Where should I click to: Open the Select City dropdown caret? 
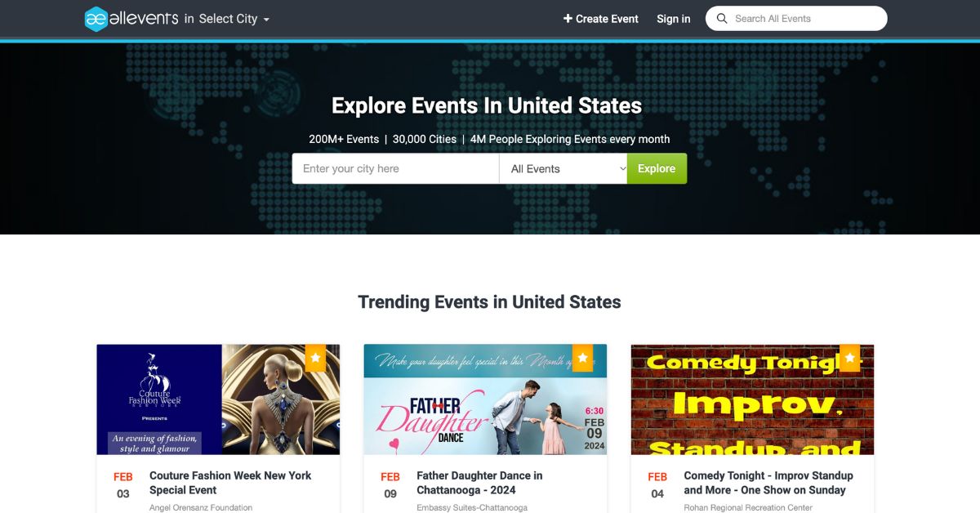click(266, 20)
